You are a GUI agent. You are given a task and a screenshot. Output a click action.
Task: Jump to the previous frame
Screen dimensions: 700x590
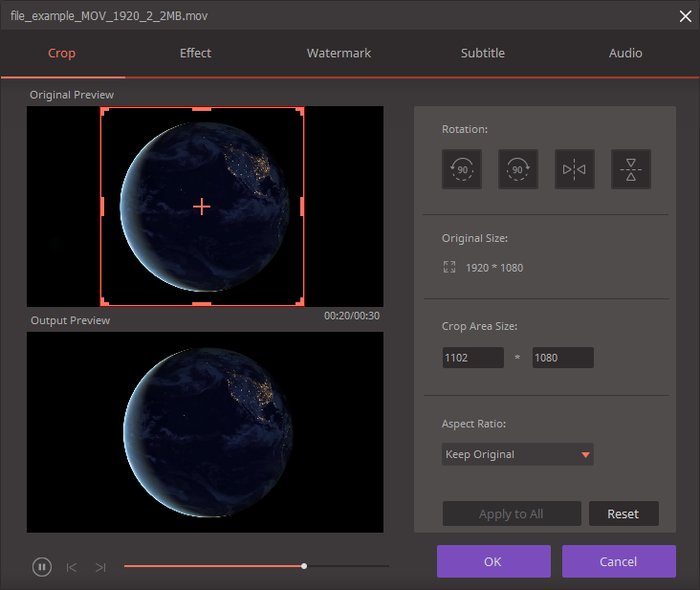[72, 567]
